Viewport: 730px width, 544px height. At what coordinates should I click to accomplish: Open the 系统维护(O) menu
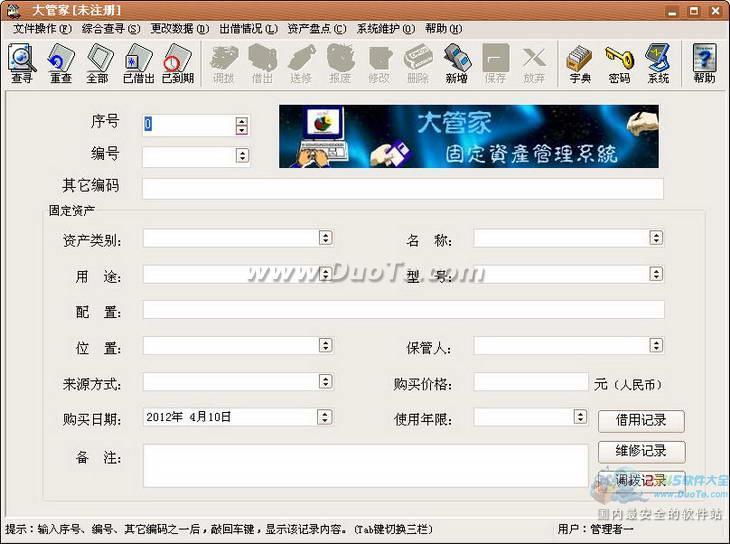tap(385, 29)
